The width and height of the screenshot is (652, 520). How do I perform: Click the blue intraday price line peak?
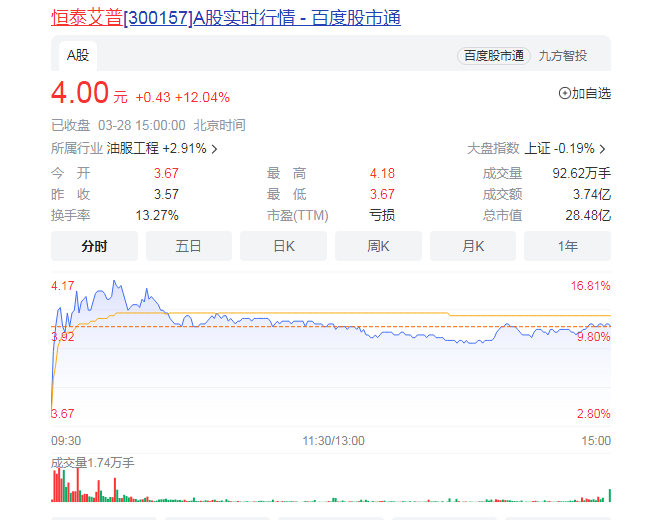[115, 282]
